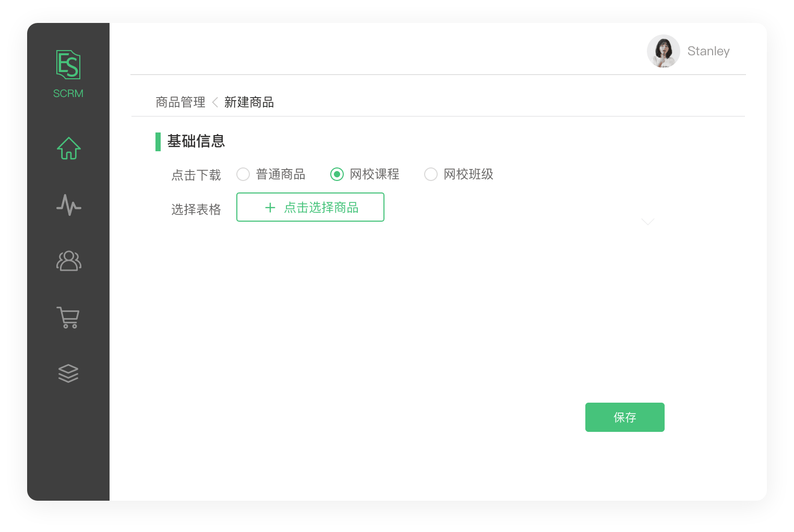The height and width of the screenshot is (532, 794).
Task: Click Stanley's profile avatar
Action: pos(664,51)
